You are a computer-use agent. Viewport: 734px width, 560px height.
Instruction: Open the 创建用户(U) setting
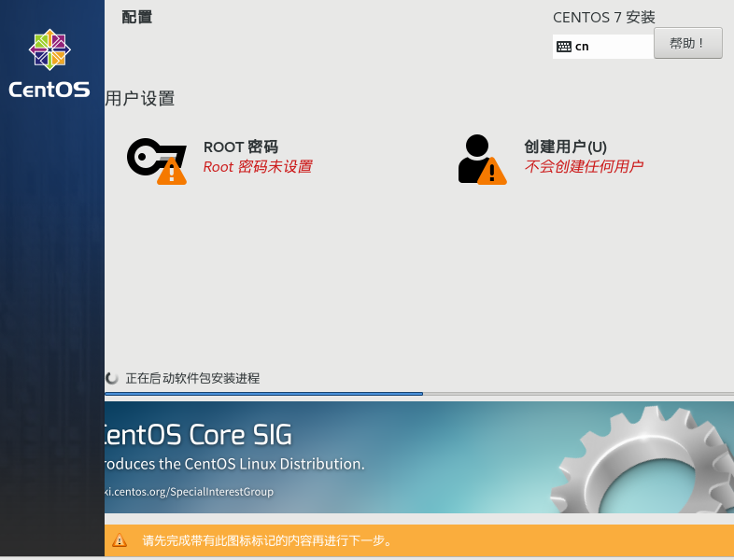(565, 147)
